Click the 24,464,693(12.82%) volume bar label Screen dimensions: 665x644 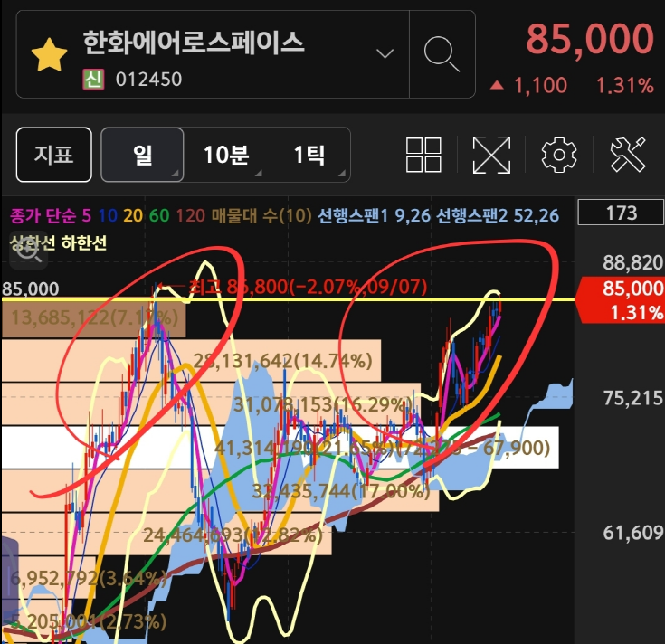coord(233,535)
